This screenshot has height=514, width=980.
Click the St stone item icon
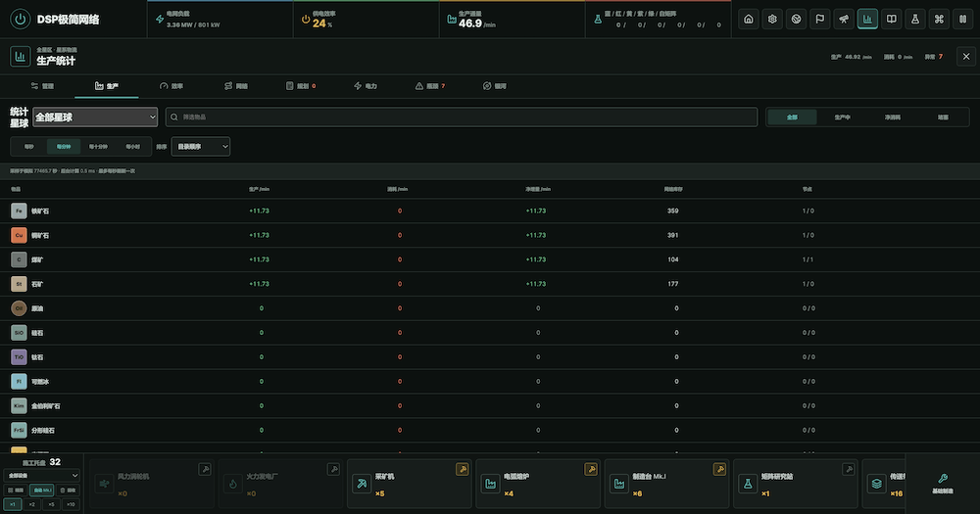(x=19, y=284)
